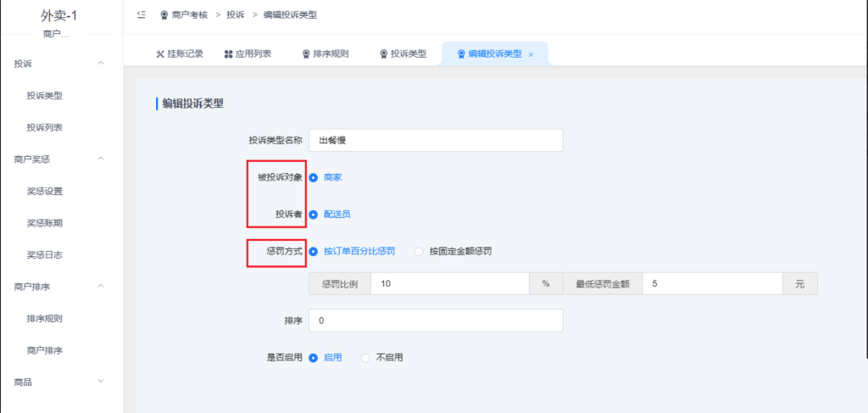
Task: Click the badge icon on 排序规则 tab
Action: point(306,54)
